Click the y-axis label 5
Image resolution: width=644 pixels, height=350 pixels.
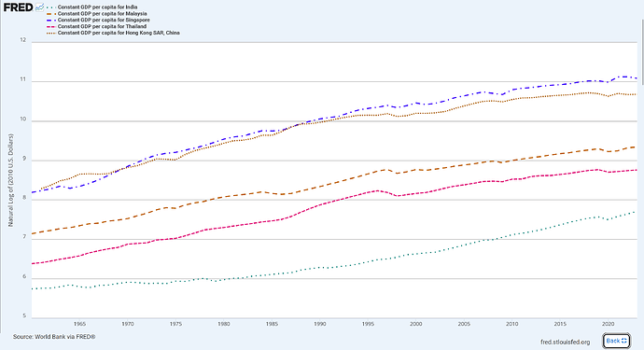point(24,315)
